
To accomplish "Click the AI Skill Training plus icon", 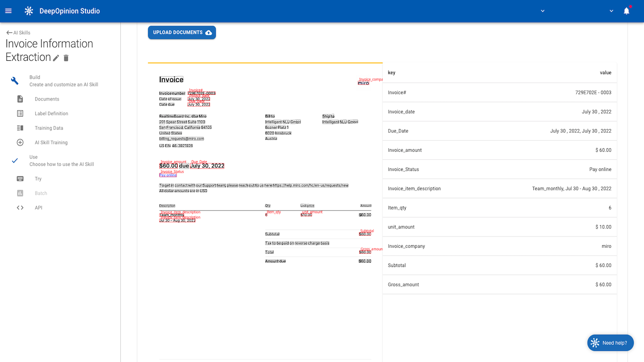I will click(20, 143).
